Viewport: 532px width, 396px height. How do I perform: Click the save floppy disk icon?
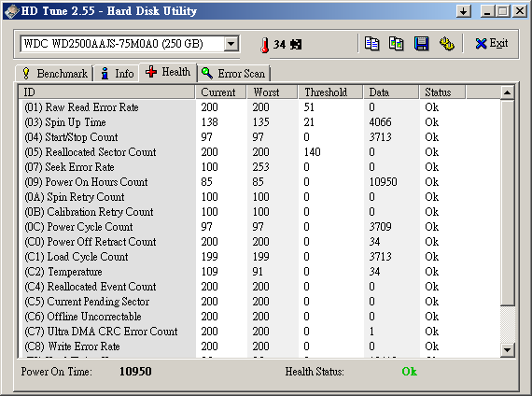(x=421, y=44)
